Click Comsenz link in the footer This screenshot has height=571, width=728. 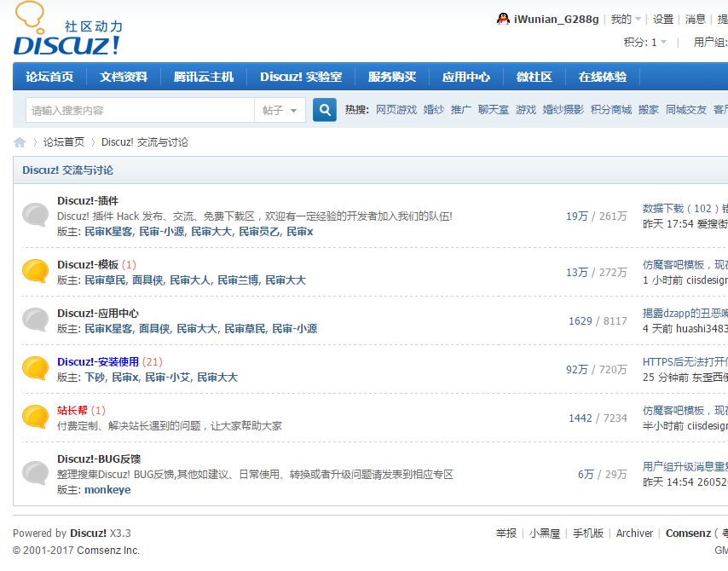688,534
